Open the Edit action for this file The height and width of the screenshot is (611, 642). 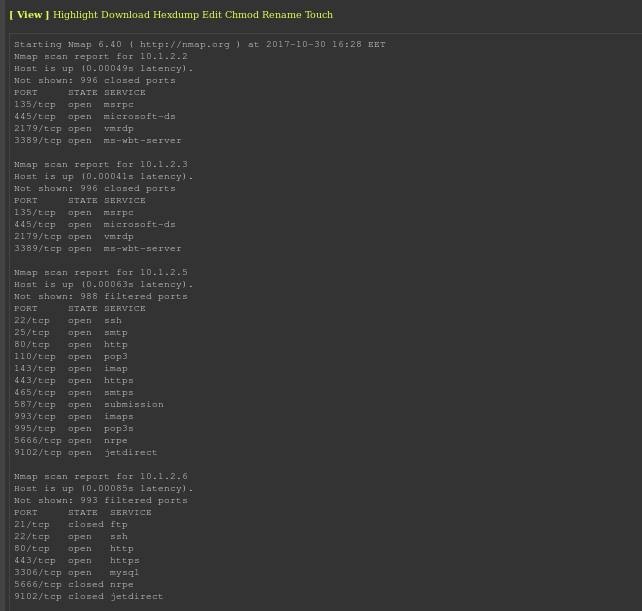tap(214, 15)
